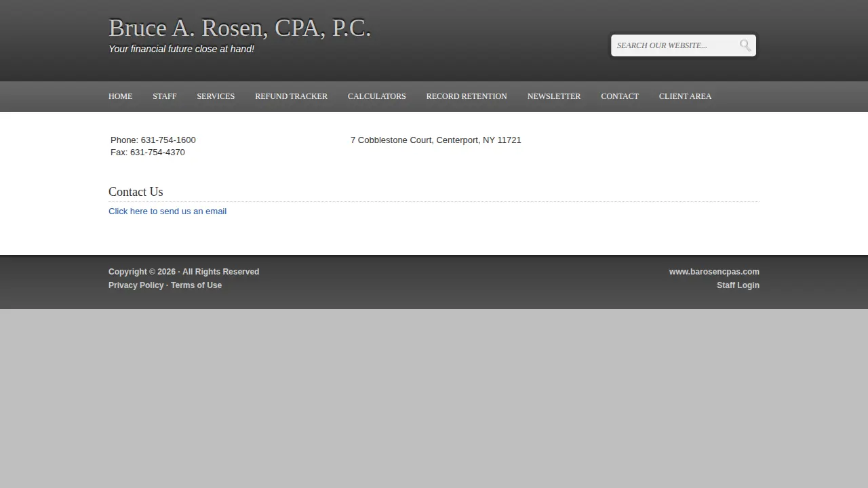This screenshot has width=868, height=488.
Task: Open the Privacy Policy link
Action: pos(136,285)
